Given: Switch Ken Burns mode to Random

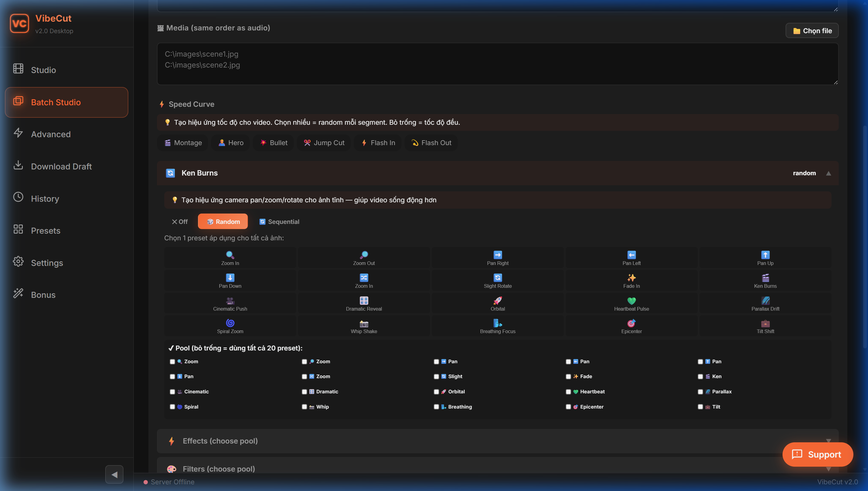Looking at the screenshot, I should point(223,221).
